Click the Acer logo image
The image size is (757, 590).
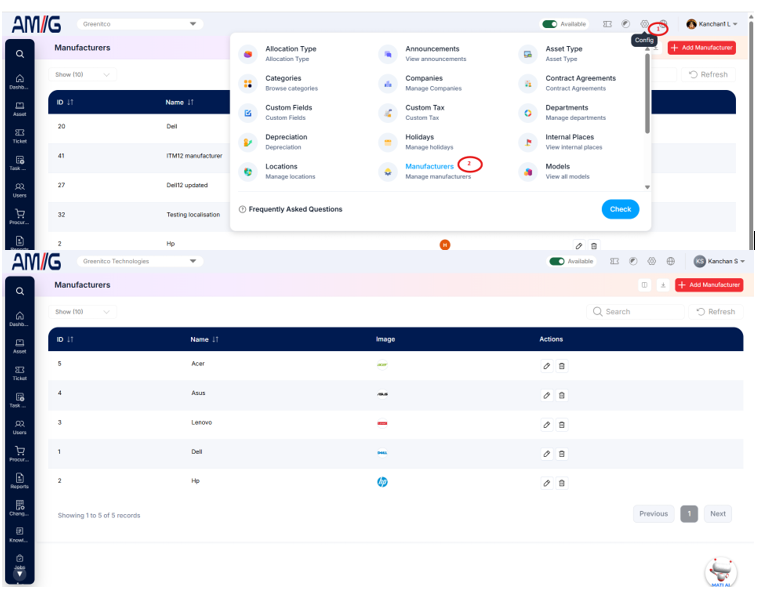[x=382, y=365]
